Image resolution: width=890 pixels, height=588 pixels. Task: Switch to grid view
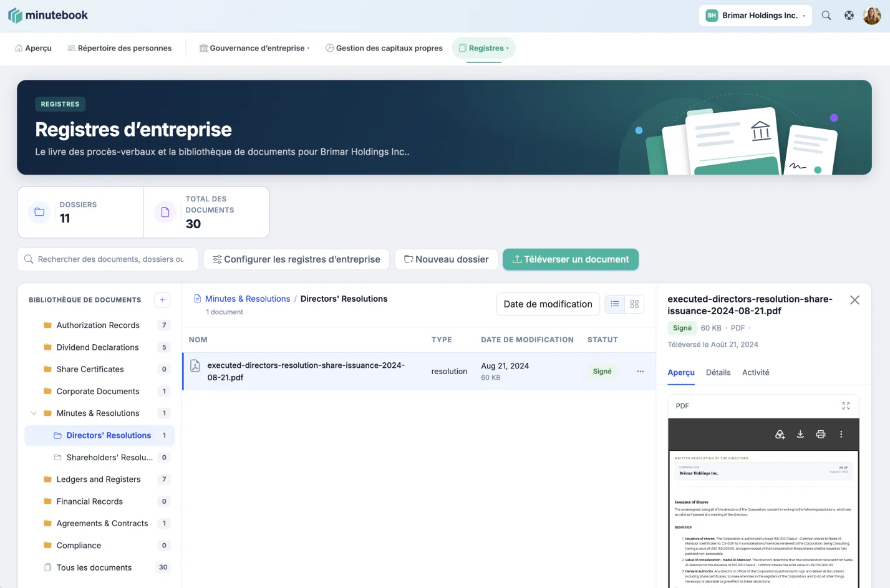click(x=634, y=304)
